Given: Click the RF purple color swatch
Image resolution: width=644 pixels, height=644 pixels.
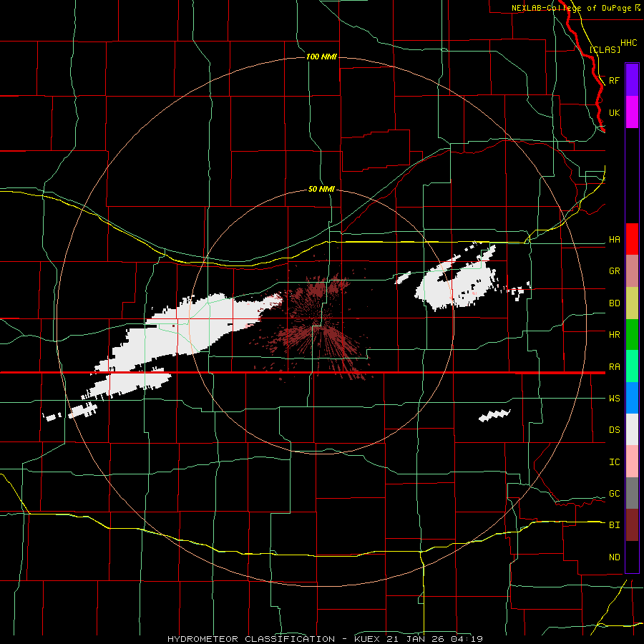Looking at the screenshot, I should [x=632, y=80].
